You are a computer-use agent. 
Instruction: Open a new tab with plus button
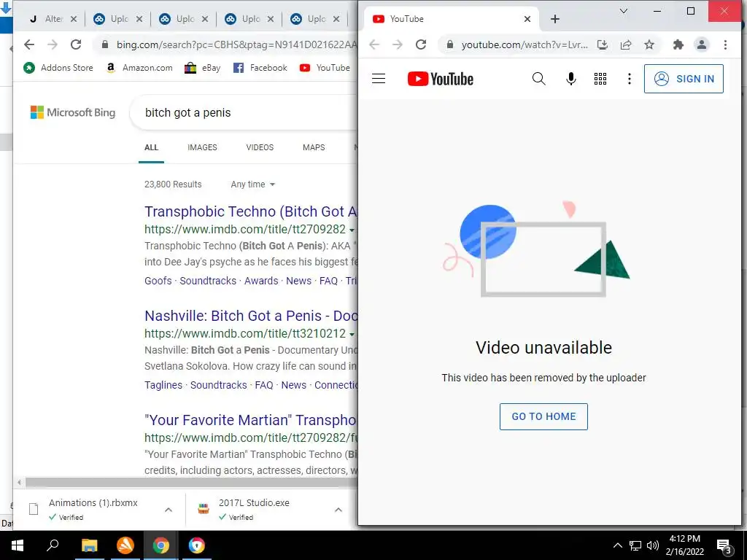(554, 19)
